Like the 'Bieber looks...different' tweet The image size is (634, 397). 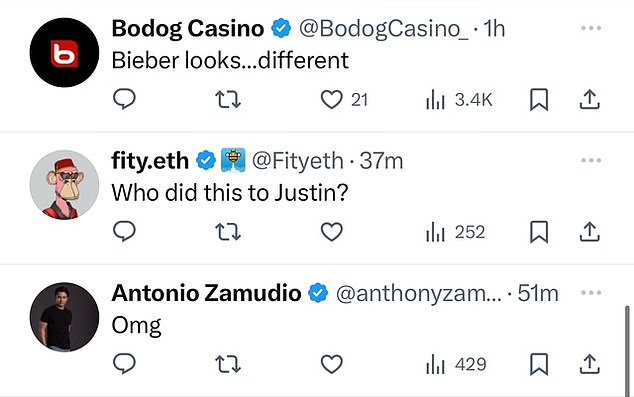pos(332,99)
